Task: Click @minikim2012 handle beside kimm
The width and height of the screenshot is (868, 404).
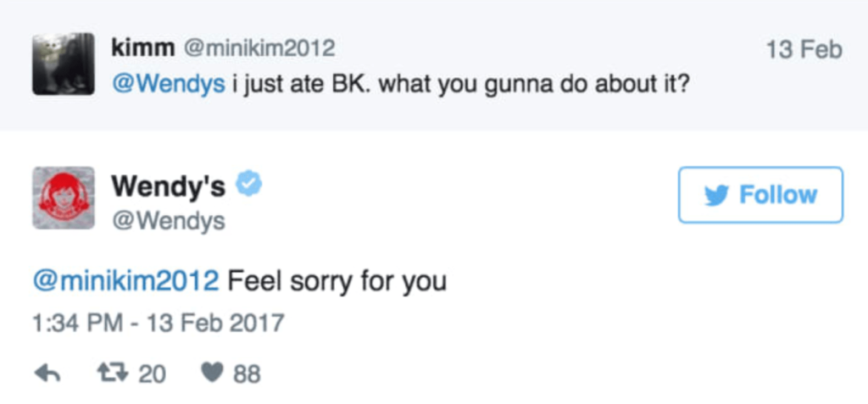Action: pyautogui.click(x=259, y=49)
